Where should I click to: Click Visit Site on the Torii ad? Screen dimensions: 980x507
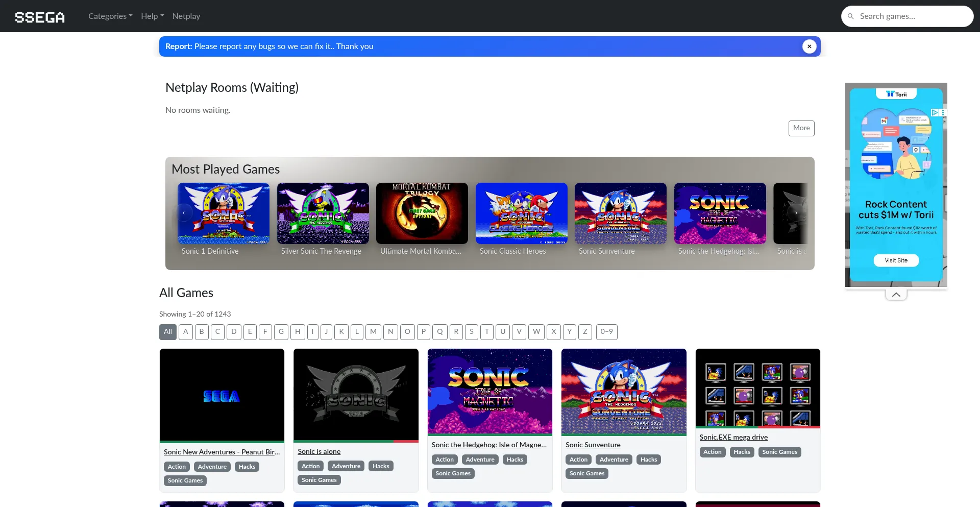click(x=896, y=260)
